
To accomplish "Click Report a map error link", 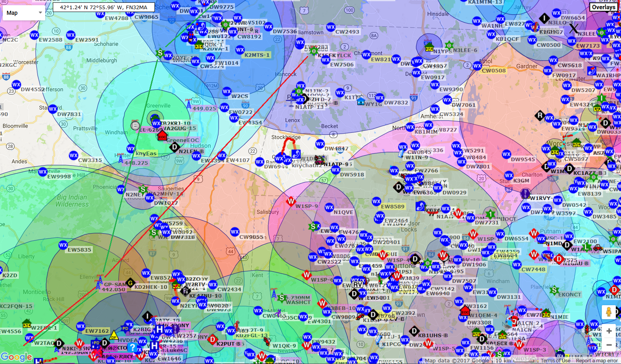I will coord(597,360).
